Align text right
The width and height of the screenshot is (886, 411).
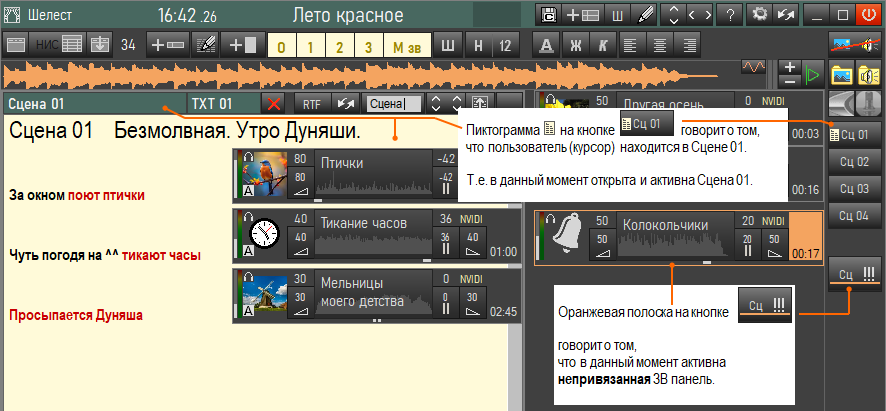(689, 45)
